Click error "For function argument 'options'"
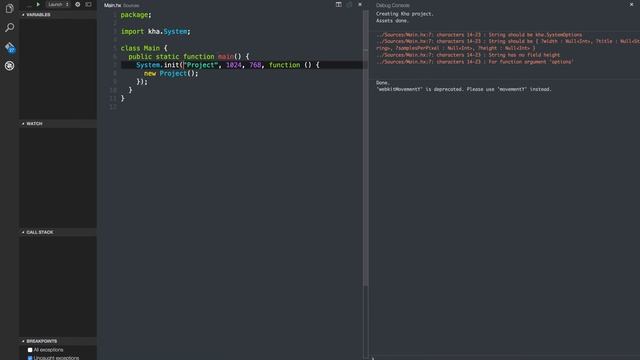 click(x=531, y=62)
